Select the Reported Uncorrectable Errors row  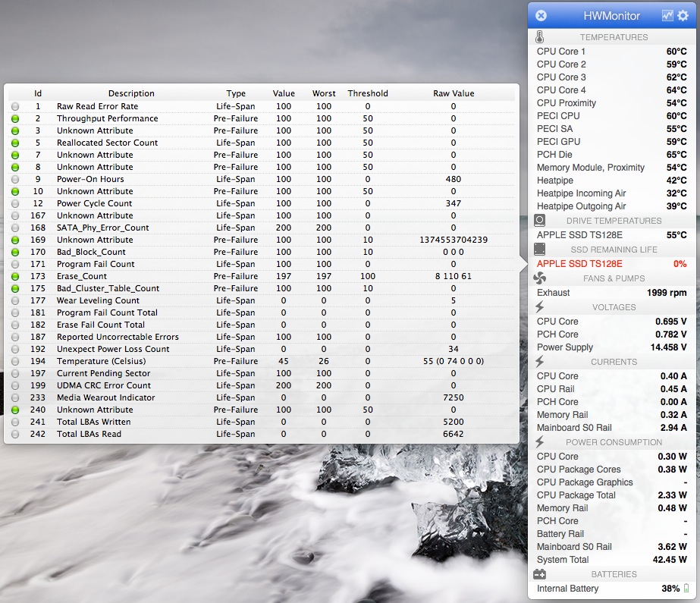tap(261, 337)
